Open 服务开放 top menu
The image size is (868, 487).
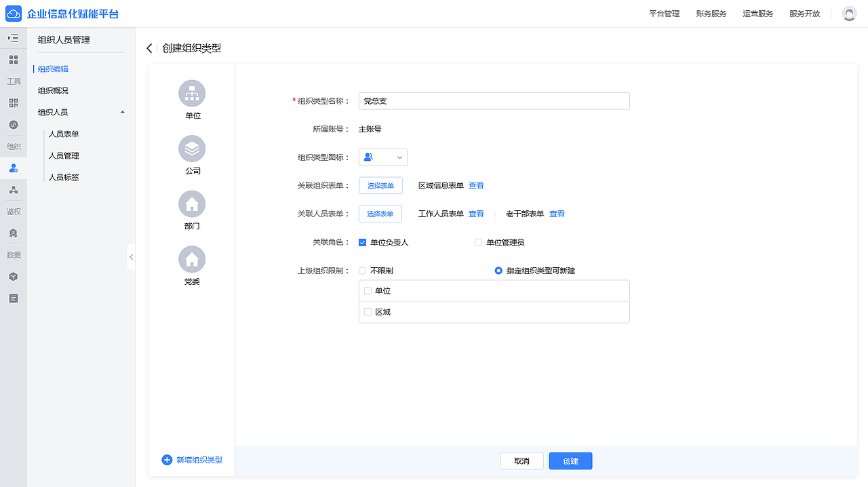804,14
